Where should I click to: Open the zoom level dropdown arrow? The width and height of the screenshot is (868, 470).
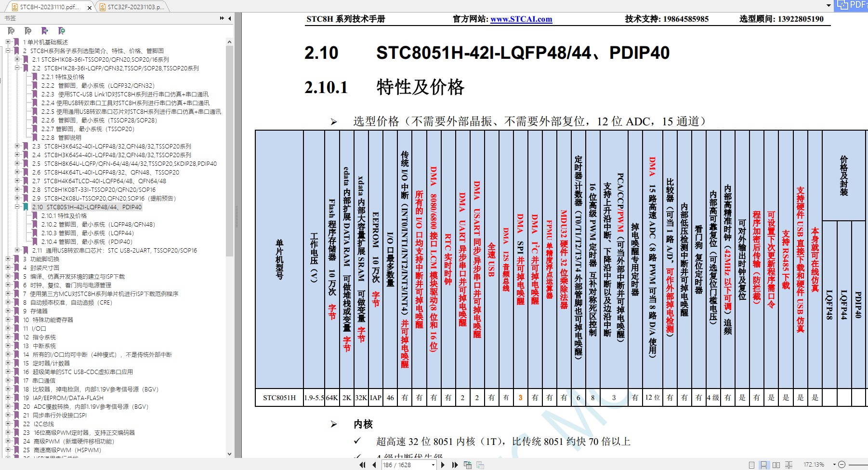834,465
